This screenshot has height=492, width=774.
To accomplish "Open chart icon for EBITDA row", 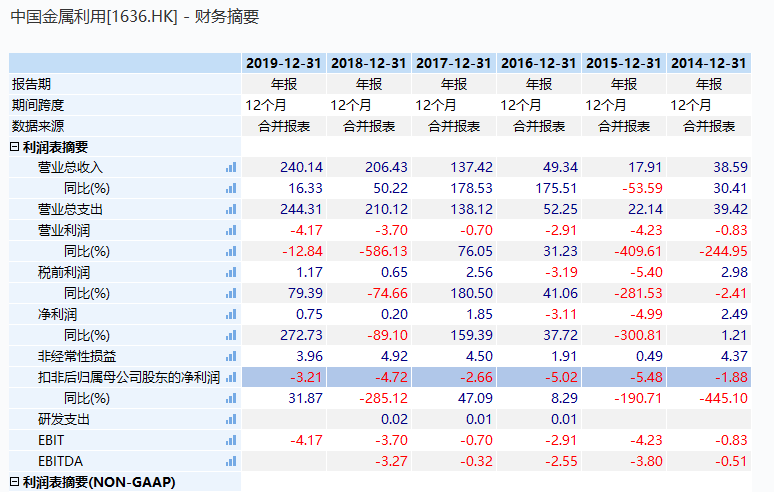I will pos(231,461).
